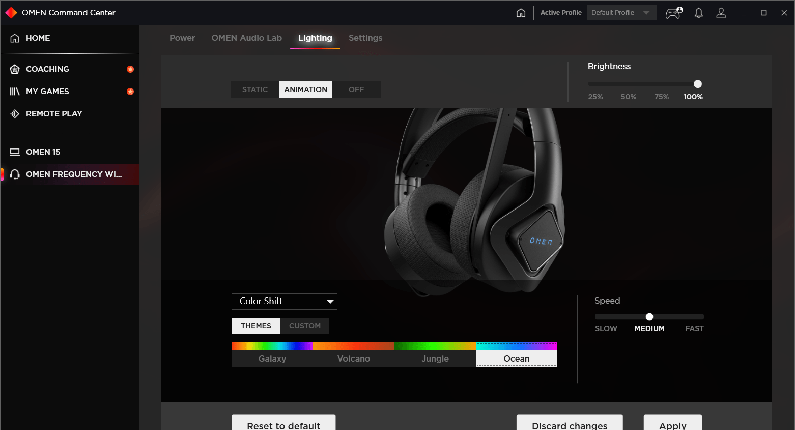This screenshot has height=430, width=795.
Task: Select OMEN 15 device
Action: point(70,152)
